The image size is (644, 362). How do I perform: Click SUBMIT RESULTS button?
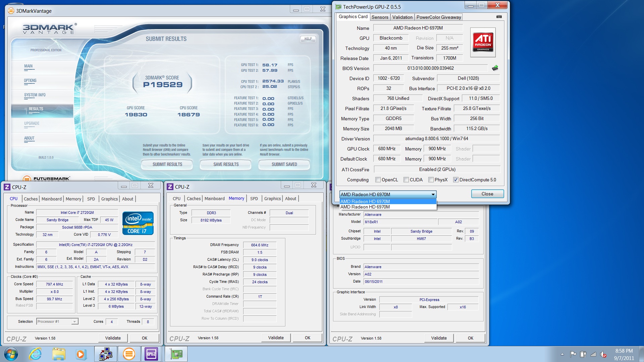coord(167,164)
